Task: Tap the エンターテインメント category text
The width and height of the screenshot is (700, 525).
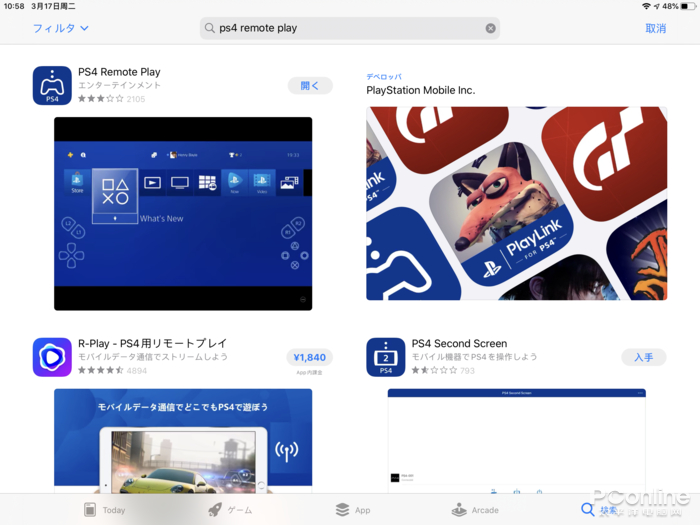Action: click(119, 85)
